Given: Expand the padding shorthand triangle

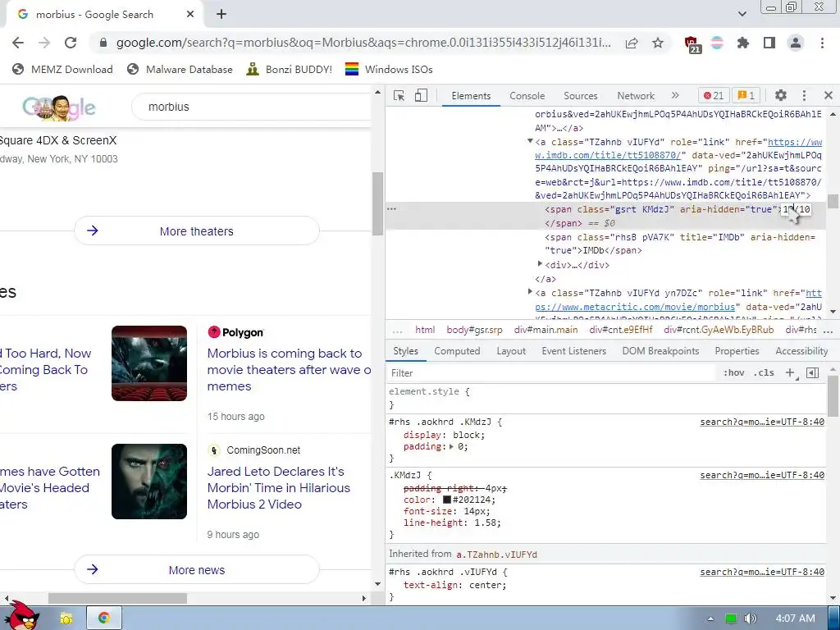Looking at the screenshot, I should click(451, 446).
